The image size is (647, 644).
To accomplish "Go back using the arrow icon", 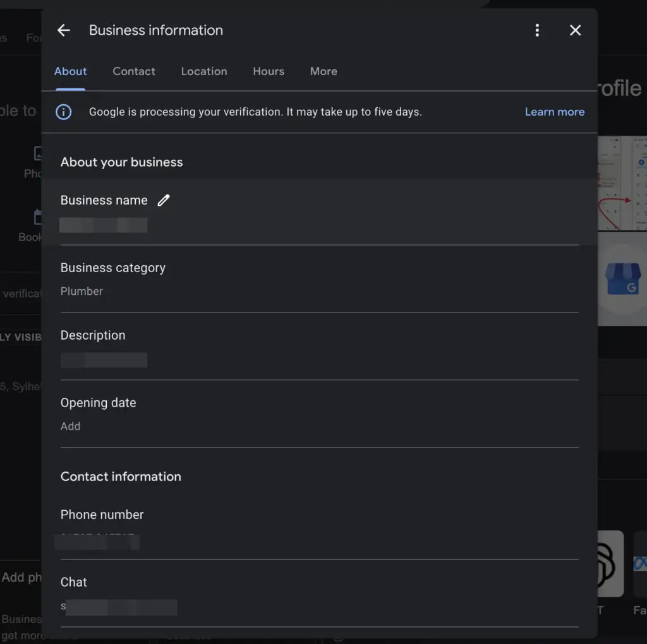I will coord(64,30).
